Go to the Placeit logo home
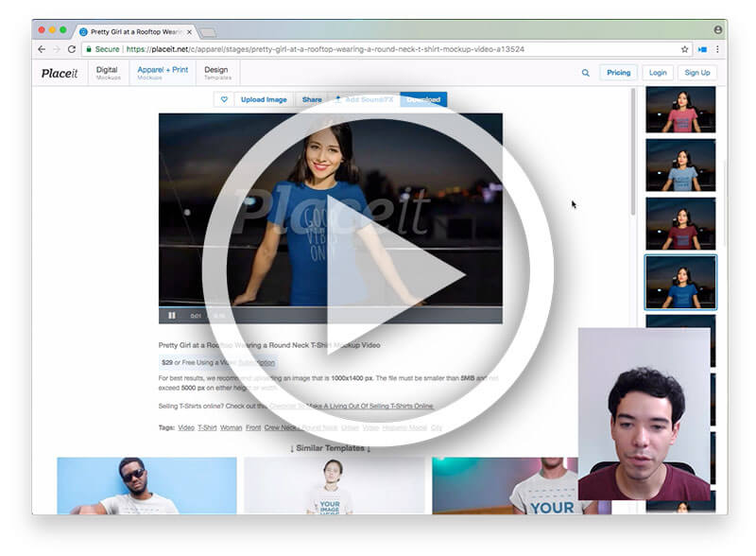This screenshot has height=556, width=756. [60, 74]
